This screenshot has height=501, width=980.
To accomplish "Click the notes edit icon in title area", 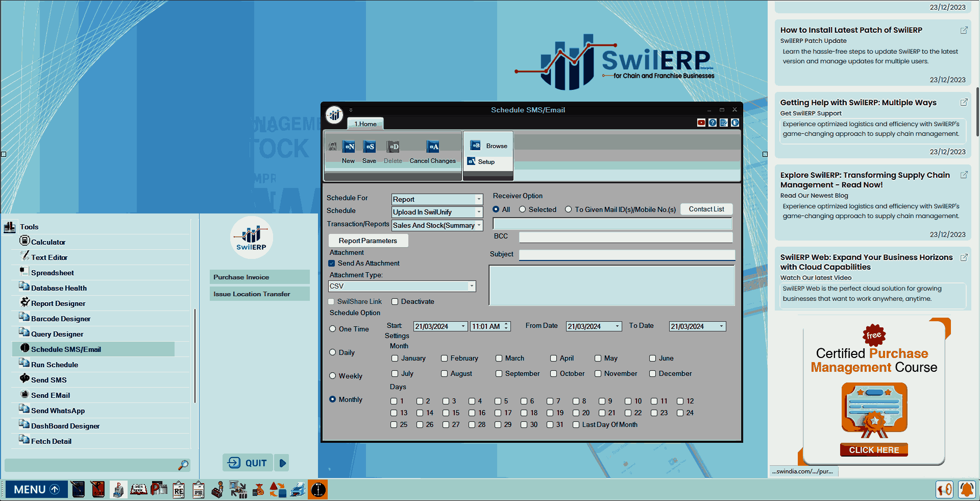I will pos(724,123).
